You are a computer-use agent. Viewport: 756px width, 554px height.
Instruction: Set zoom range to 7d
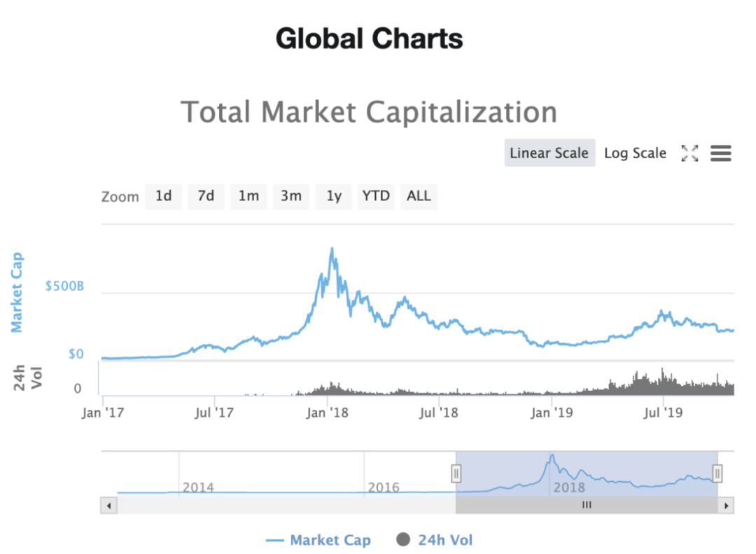[206, 196]
